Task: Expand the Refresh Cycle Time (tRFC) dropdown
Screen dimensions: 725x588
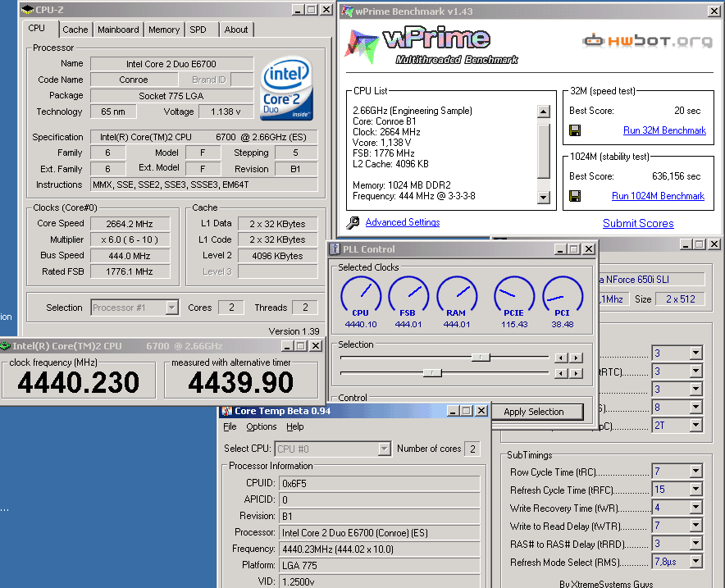Action: 695,490
